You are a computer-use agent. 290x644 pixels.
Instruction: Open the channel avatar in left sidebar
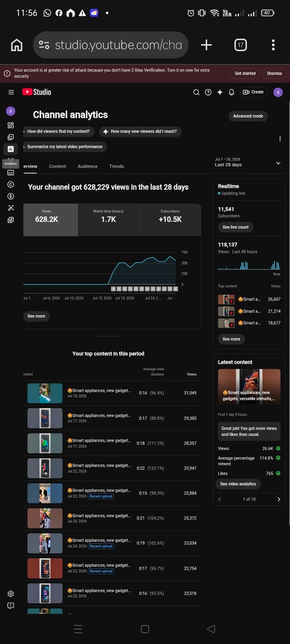pyautogui.click(x=11, y=111)
